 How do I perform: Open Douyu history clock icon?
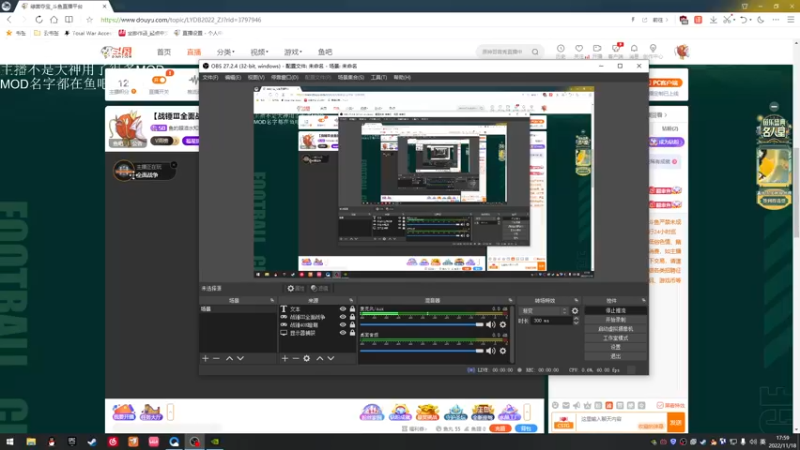coord(560,49)
